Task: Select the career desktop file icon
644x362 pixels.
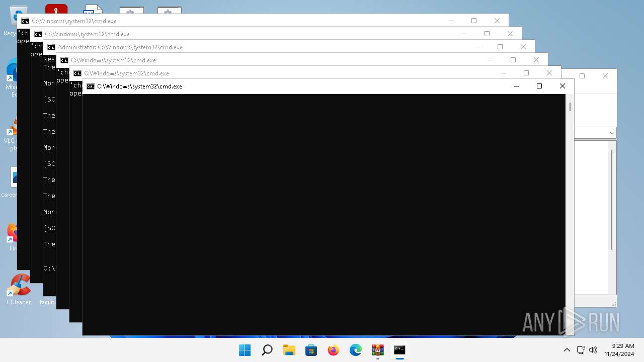Action: click(14, 177)
